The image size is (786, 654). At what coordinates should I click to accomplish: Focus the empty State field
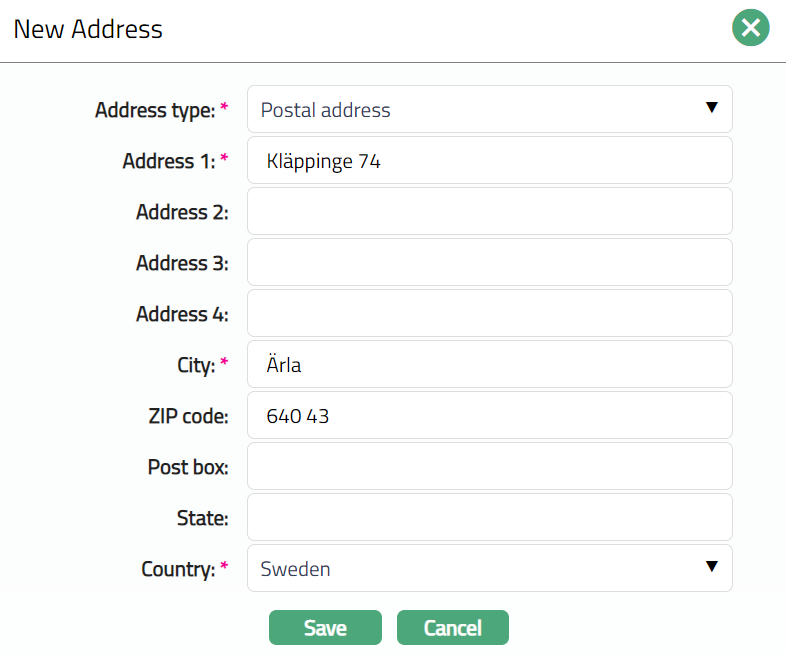[x=489, y=517]
